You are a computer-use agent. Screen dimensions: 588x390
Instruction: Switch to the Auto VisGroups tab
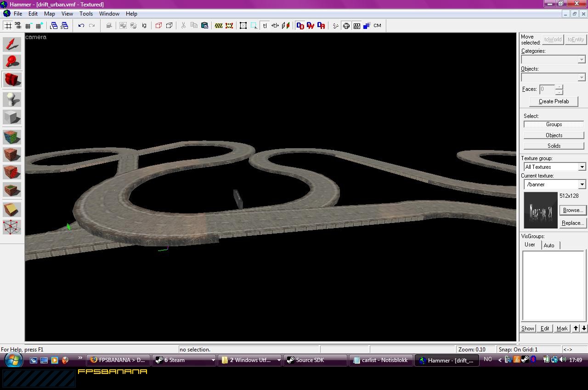point(549,245)
